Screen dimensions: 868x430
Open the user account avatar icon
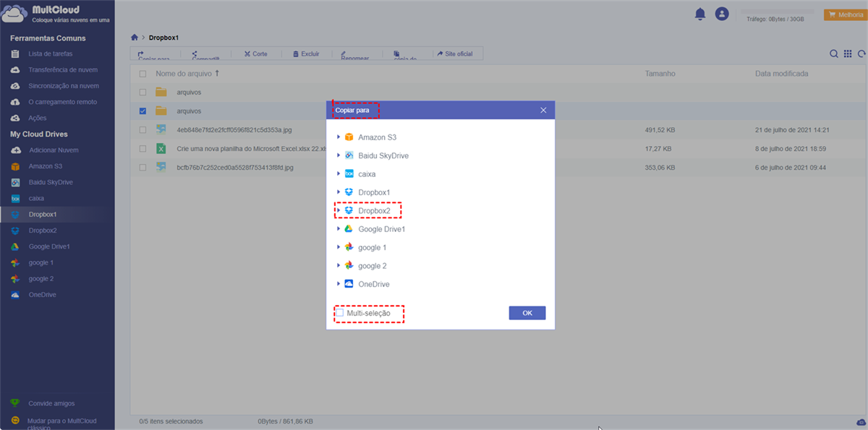point(721,14)
